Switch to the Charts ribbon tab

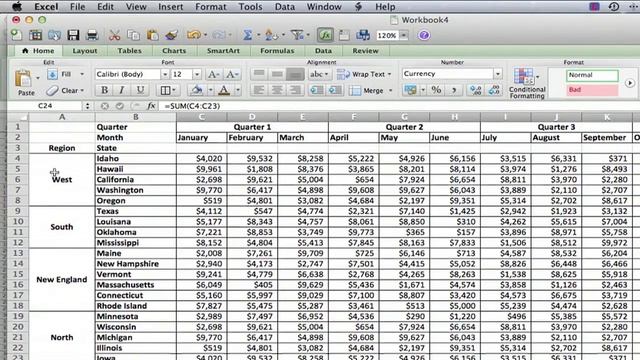(x=174, y=51)
